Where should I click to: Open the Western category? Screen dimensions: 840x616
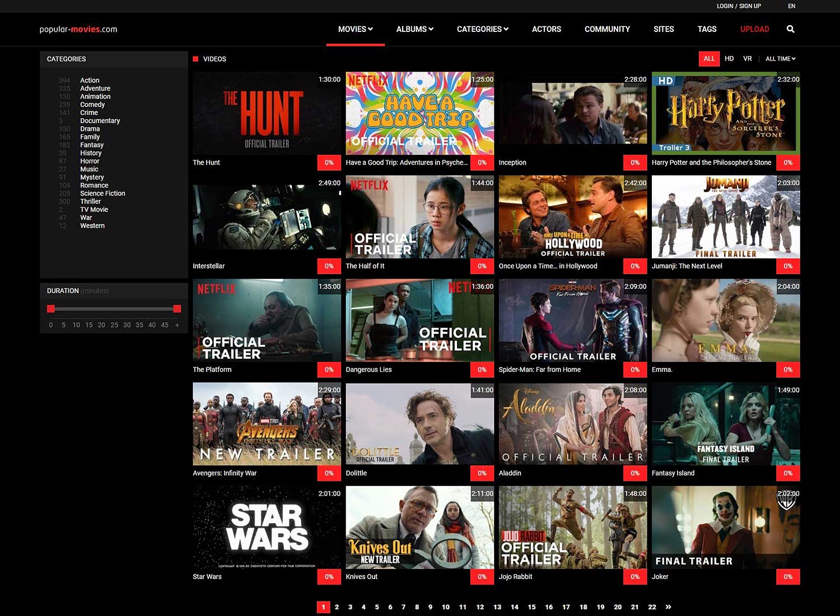pos(92,226)
